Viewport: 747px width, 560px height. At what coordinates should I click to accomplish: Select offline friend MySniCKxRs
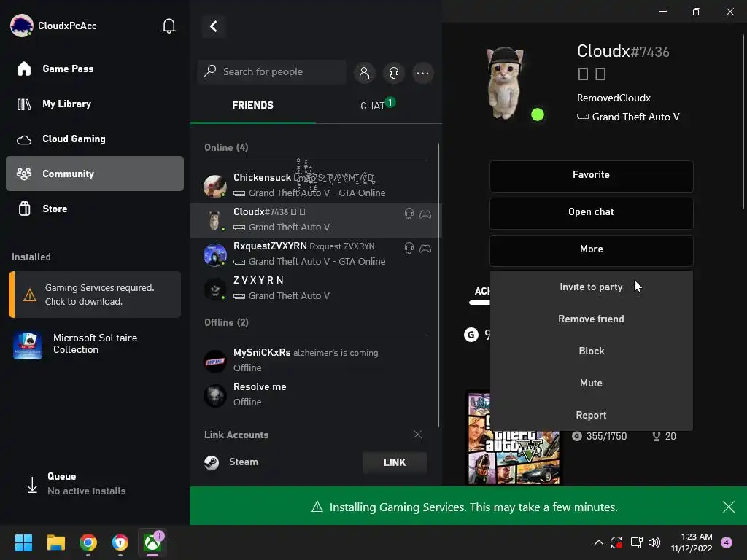(x=316, y=360)
